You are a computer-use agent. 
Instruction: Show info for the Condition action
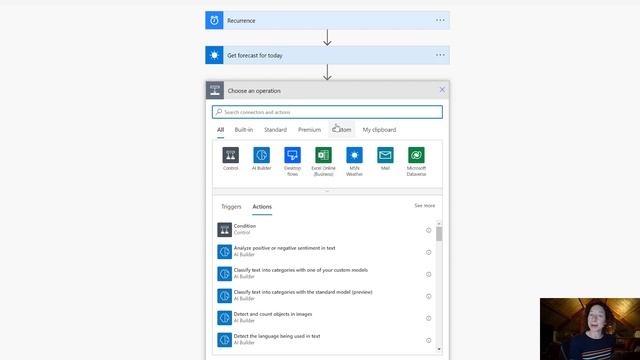(x=429, y=230)
